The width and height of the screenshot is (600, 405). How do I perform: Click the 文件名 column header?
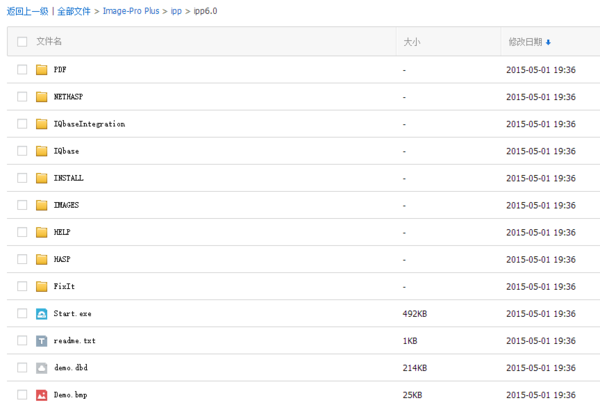click(49, 42)
